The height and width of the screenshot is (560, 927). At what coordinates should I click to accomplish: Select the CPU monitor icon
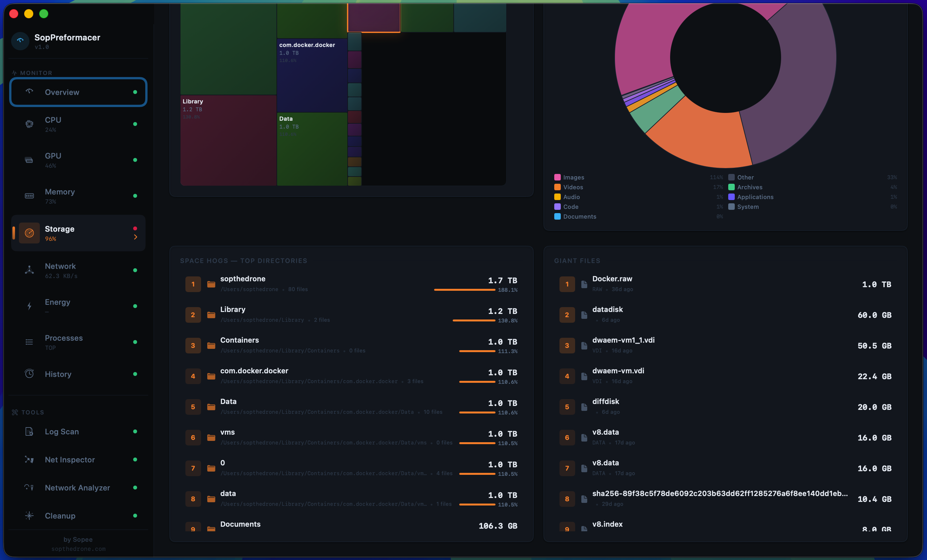(29, 124)
